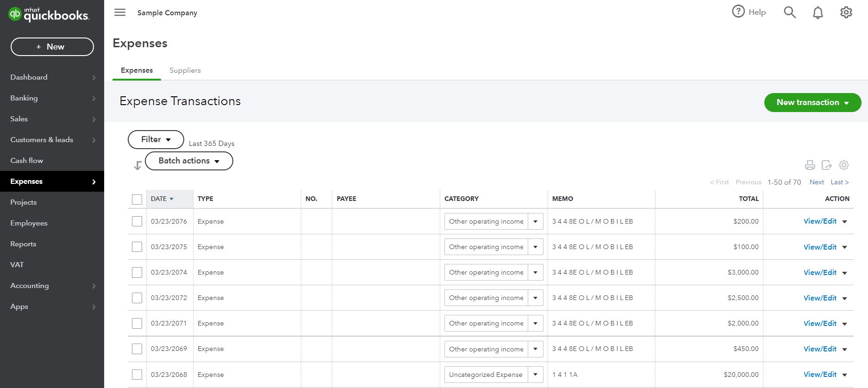Expand the Batch actions menu
The image size is (868, 388).
pos(189,161)
